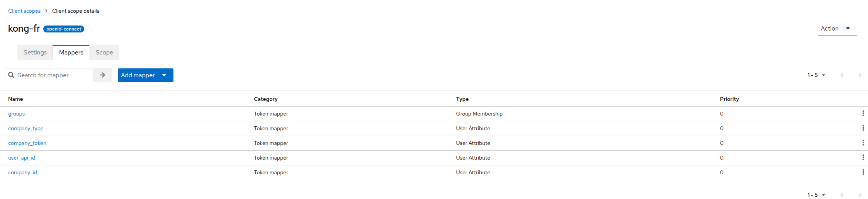This screenshot has width=868, height=199.
Task: Select the Mappers tab
Action: (x=71, y=53)
